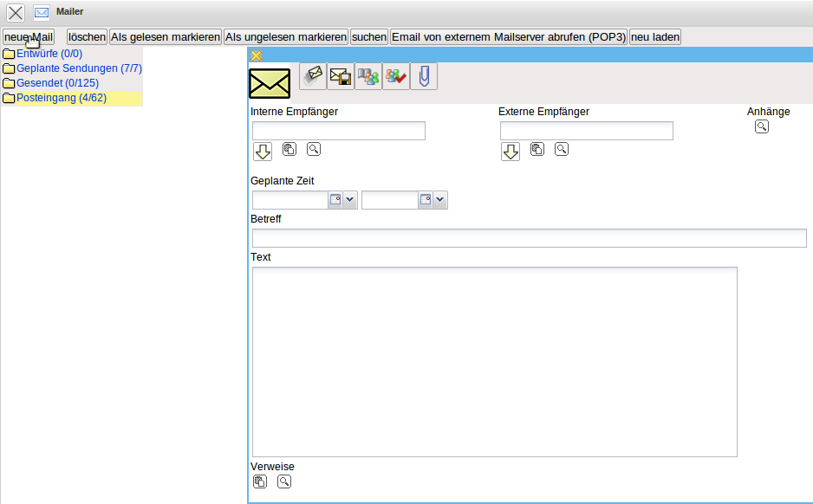Select the Posteingang (4/62) folder
Viewport: 813px width, 504px height.
click(x=61, y=98)
